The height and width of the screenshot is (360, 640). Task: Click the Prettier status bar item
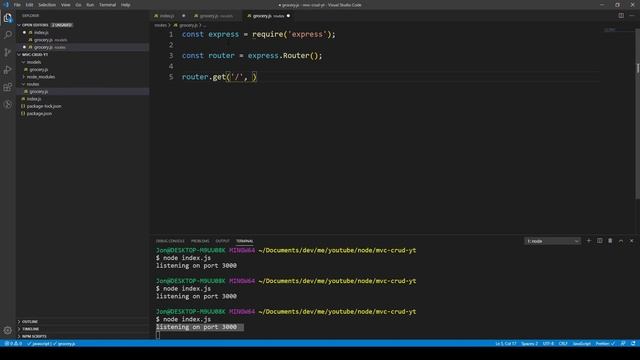click(x=605, y=344)
